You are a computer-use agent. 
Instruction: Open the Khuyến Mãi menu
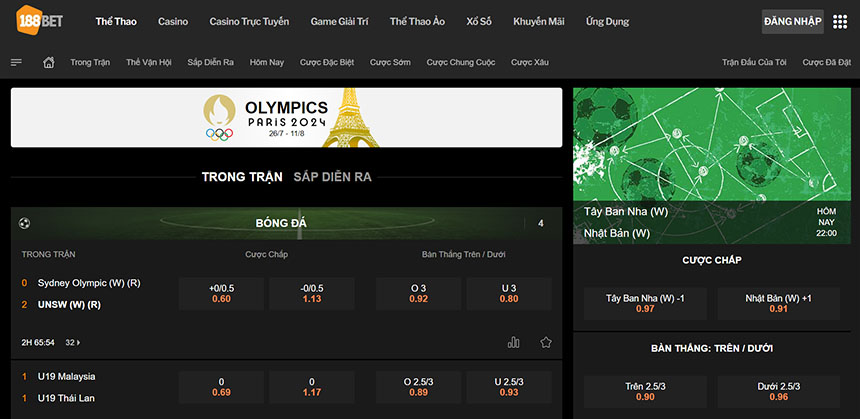[x=539, y=22]
